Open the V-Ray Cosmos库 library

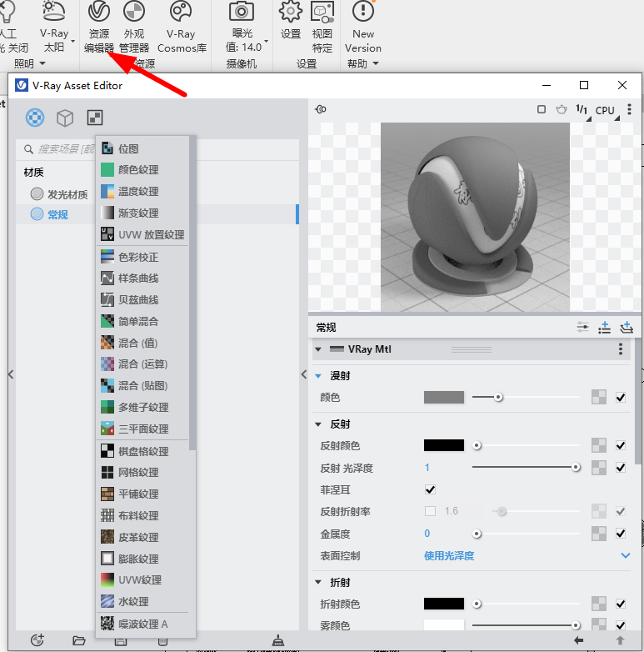click(182, 28)
